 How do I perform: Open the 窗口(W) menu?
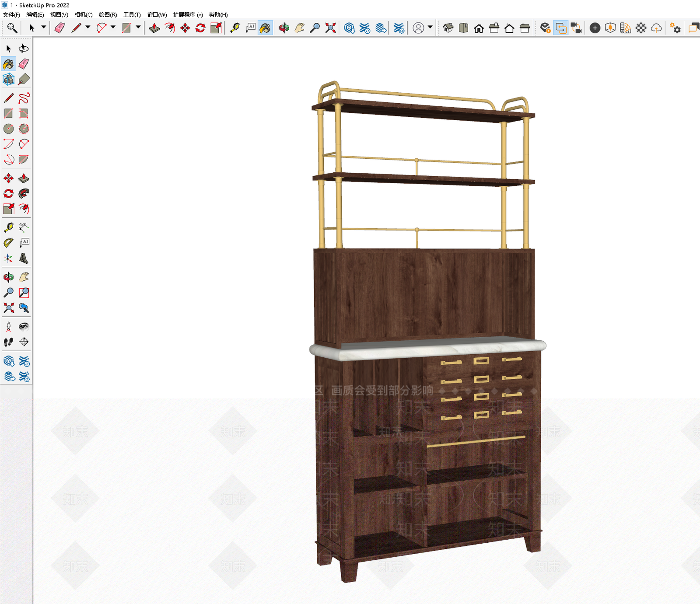(157, 14)
